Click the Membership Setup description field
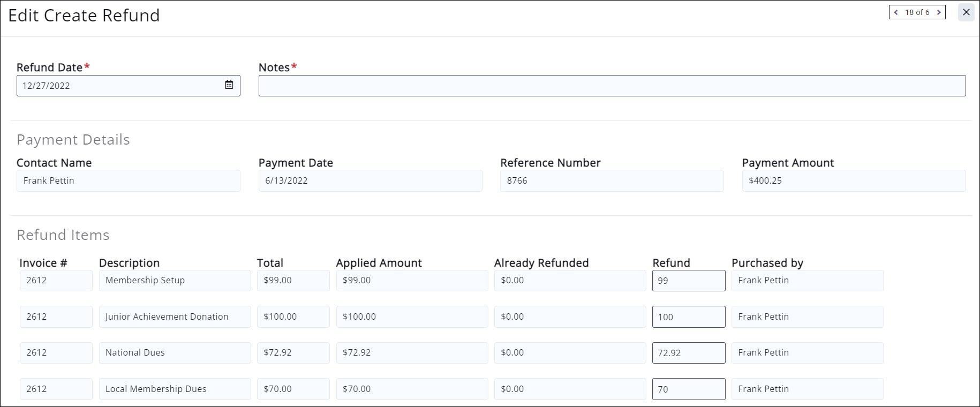 [x=175, y=281]
